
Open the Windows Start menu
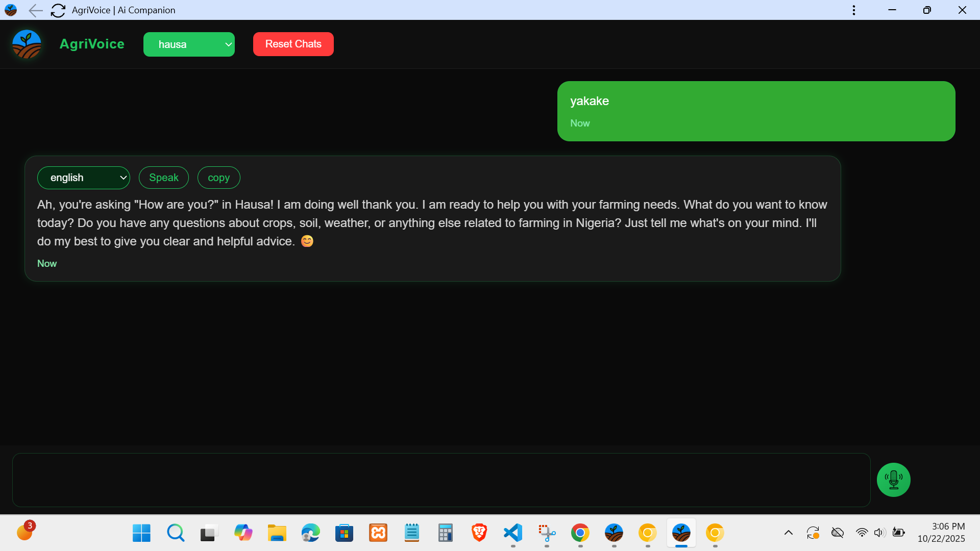[x=141, y=533]
